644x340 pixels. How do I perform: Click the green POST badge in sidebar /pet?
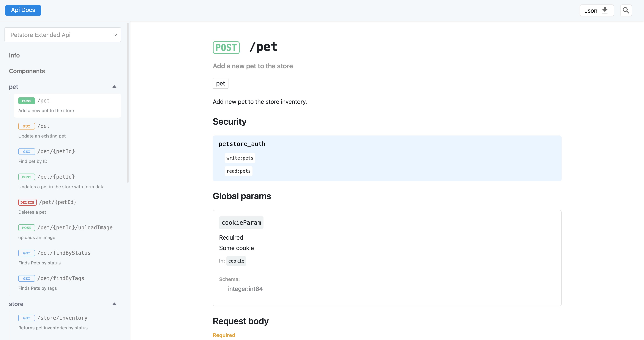pos(26,101)
